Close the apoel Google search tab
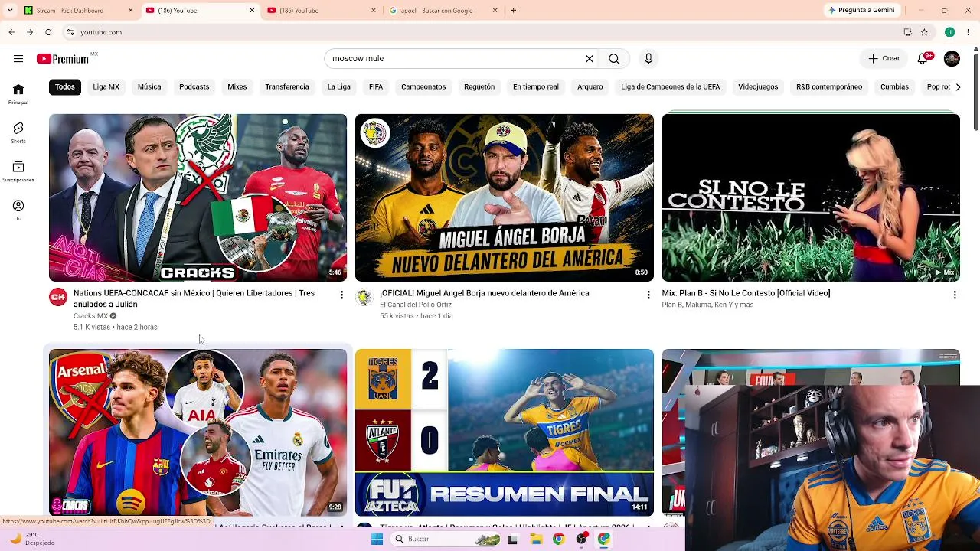The width and height of the screenshot is (980, 551). click(x=495, y=11)
